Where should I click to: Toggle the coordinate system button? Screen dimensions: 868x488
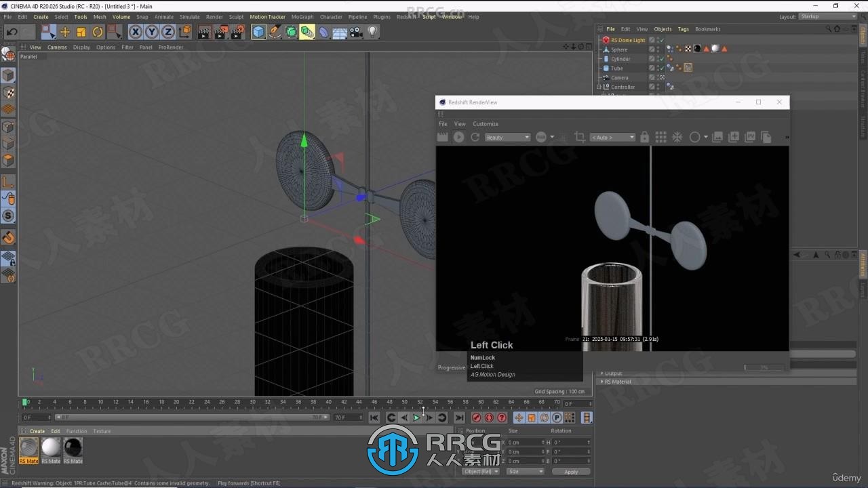185,32
